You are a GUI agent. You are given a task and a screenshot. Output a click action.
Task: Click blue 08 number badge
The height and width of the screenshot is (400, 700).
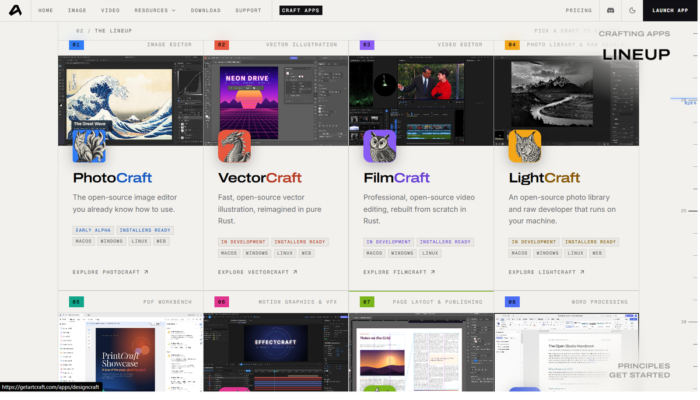coord(512,302)
